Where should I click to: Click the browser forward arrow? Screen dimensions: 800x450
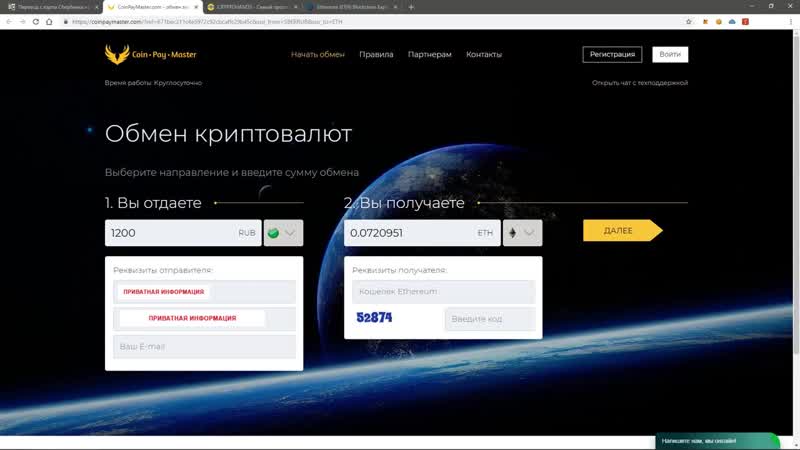[x=22, y=21]
